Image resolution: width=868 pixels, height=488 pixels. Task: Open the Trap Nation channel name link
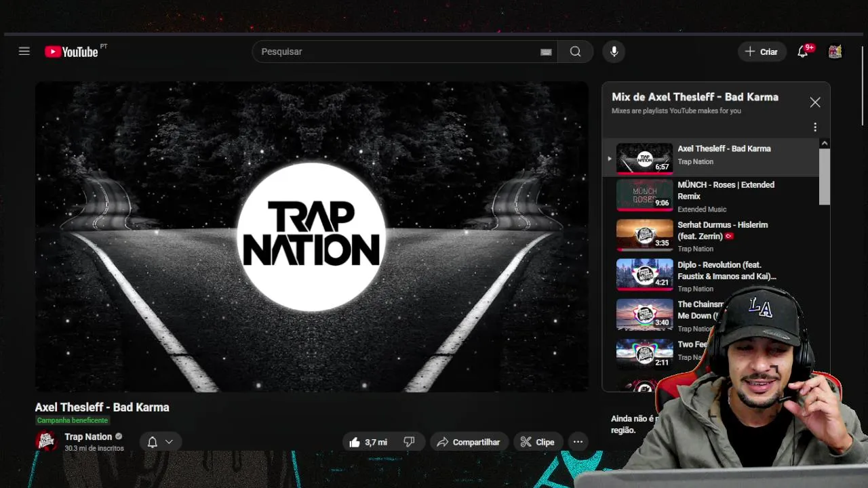click(x=88, y=436)
